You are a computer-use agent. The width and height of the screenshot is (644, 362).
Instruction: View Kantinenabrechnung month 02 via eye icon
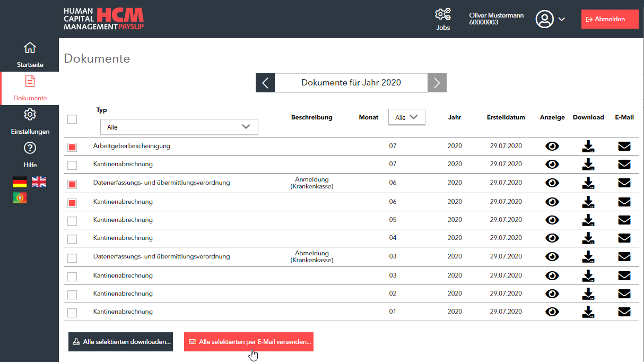[552, 294]
